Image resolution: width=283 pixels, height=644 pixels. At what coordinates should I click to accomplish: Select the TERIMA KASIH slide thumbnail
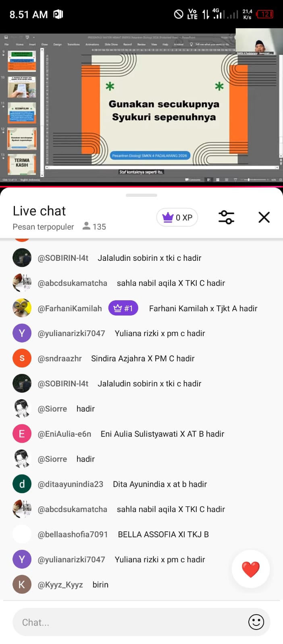pos(22,163)
